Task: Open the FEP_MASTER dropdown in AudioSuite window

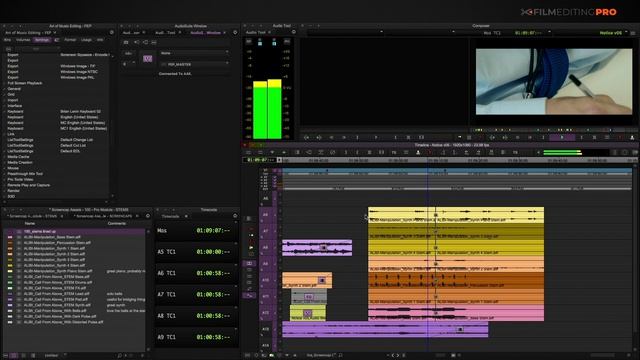Action: click(x=194, y=64)
